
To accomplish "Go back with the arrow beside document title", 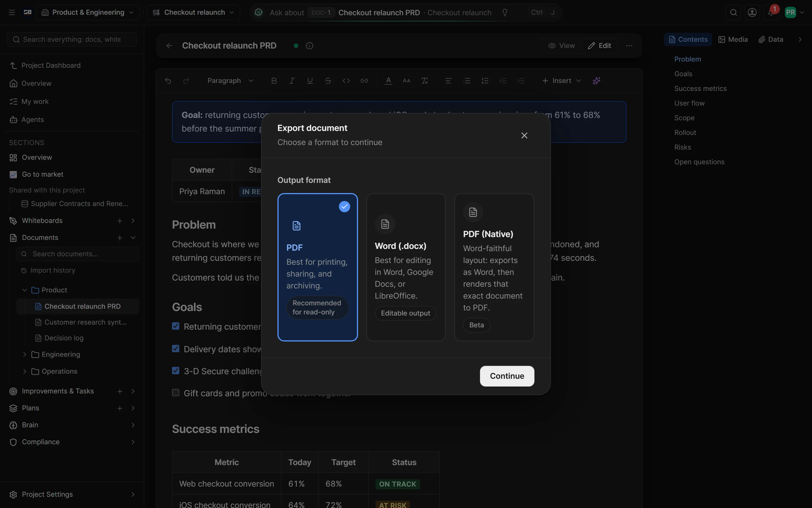I will point(169,46).
